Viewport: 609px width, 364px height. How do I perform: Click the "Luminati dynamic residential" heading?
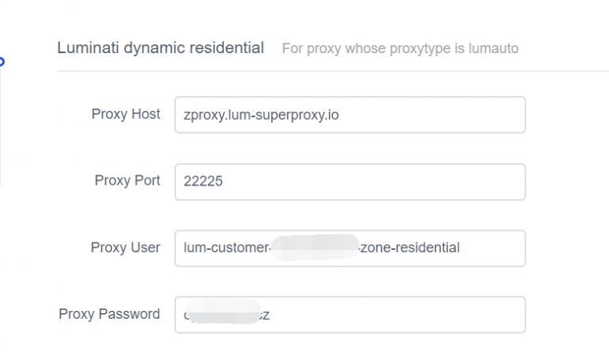pos(160,48)
